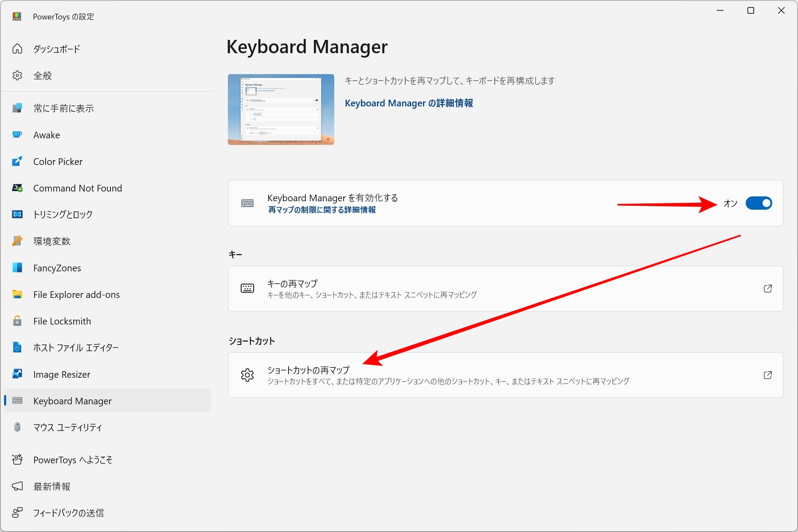The width and height of the screenshot is (798, 532).
Task: Select File Locksmith in sidebar
Action: pos(107,321)
